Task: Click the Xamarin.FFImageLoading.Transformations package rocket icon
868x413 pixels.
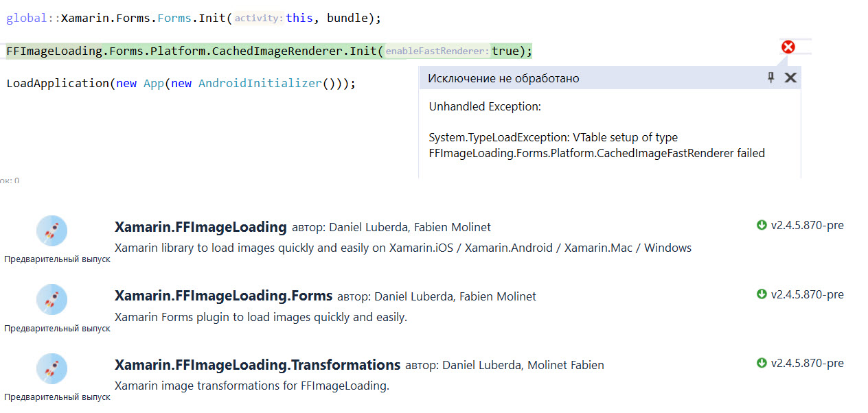Action: point(52,368)
